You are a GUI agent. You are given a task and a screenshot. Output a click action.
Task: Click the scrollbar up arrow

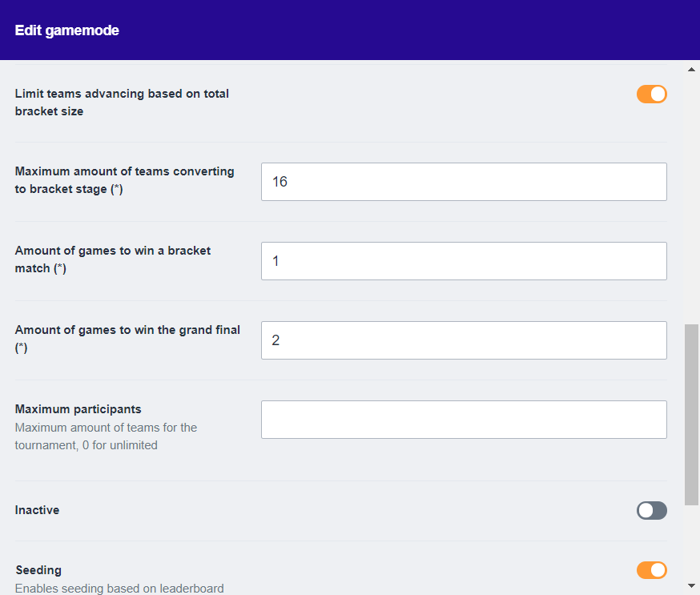click(x=692, y=70)
